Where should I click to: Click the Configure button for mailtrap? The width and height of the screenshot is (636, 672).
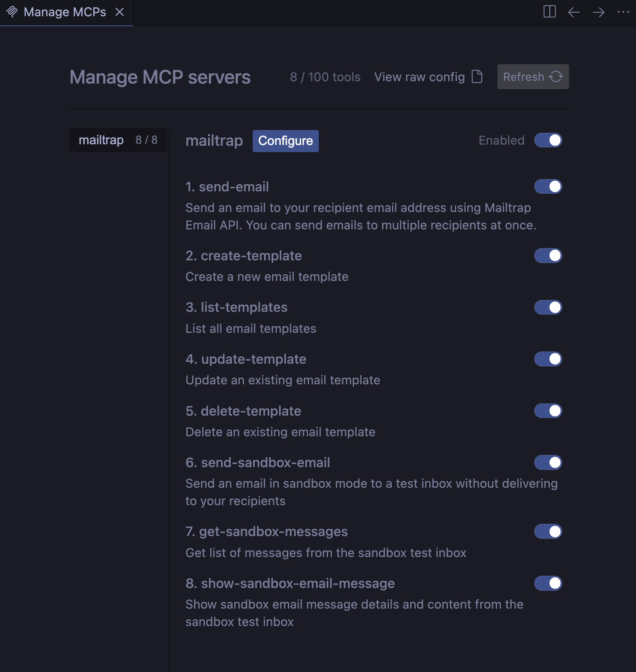pos(286,141)
